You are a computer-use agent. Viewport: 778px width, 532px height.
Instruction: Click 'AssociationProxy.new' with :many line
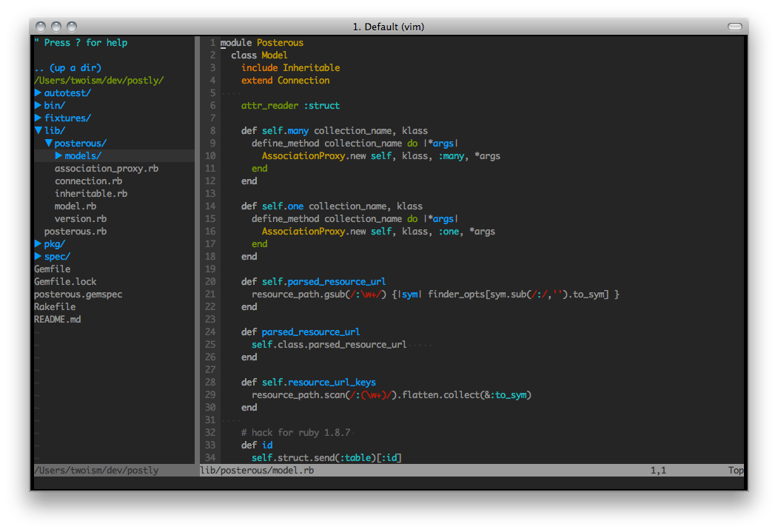[381, 156]
